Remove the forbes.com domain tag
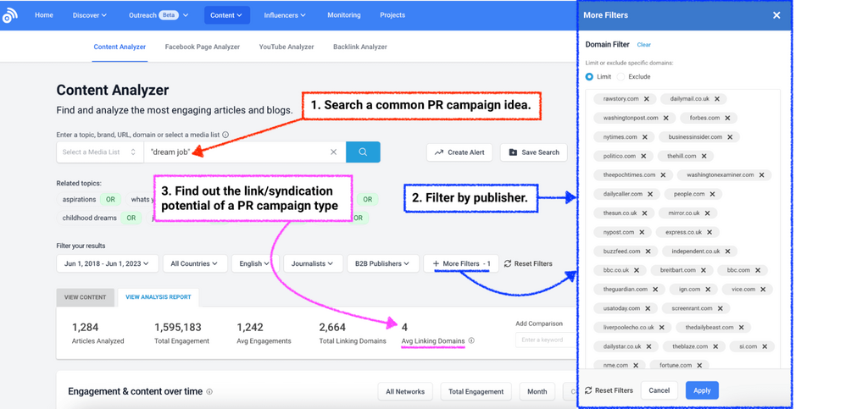Image resolution: width=868 pixels, height=409 pixels. click(x=727, y=118)
